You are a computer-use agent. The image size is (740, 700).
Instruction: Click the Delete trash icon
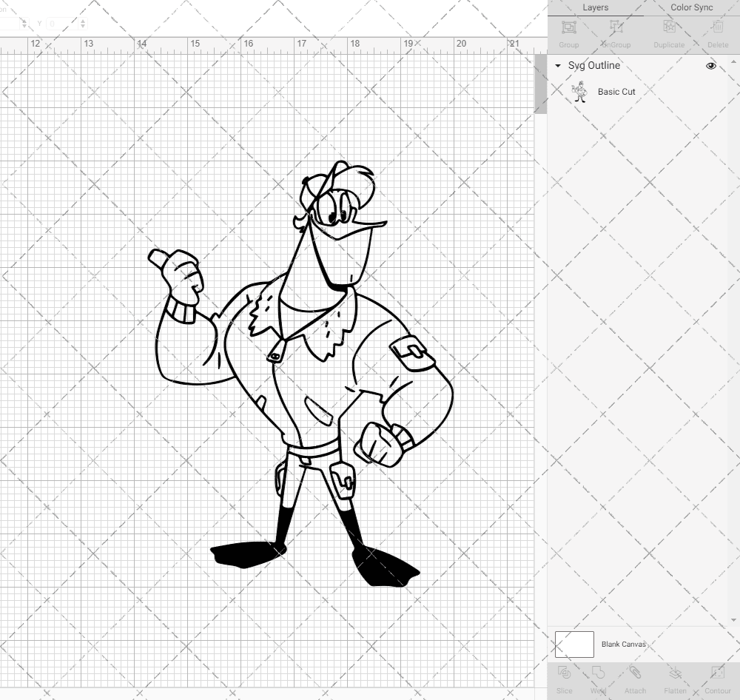tap(717, 27)
